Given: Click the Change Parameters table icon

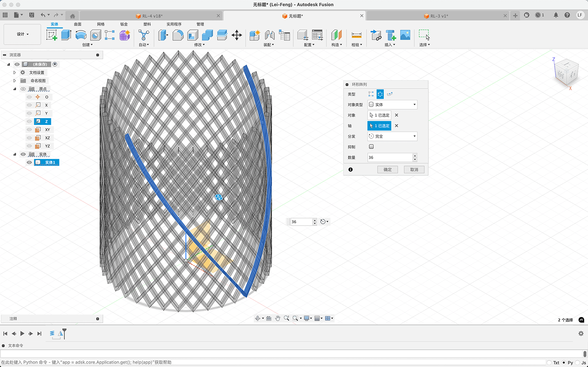Looking at the screenshot, I should pos(318,35).
